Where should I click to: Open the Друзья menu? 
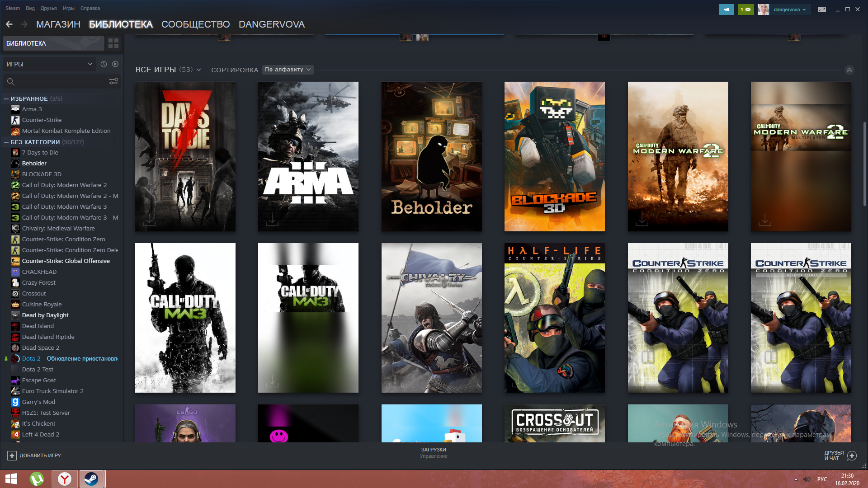[x=49, y=8]
